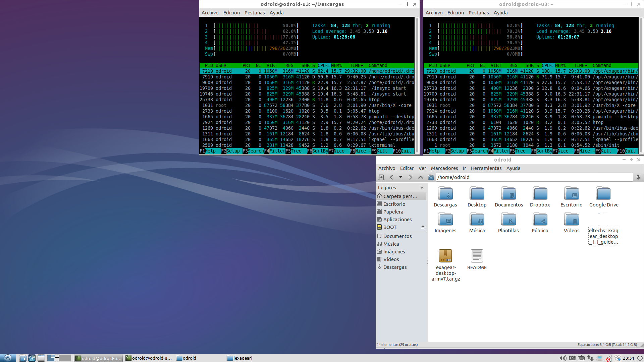The height and width of the screenshot is (362, 644).
Task: Go back to previous folder
Action: tap(391, 177)
